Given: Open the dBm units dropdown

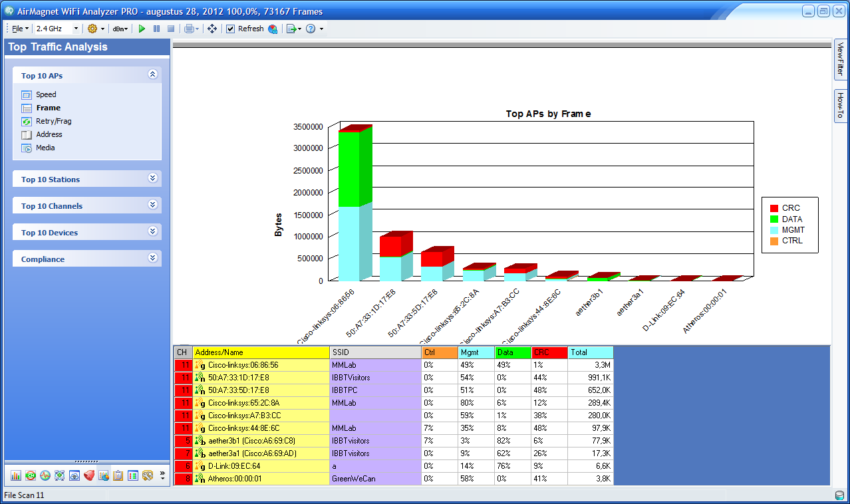Looking at the screenshot, I should coord(120,29).
